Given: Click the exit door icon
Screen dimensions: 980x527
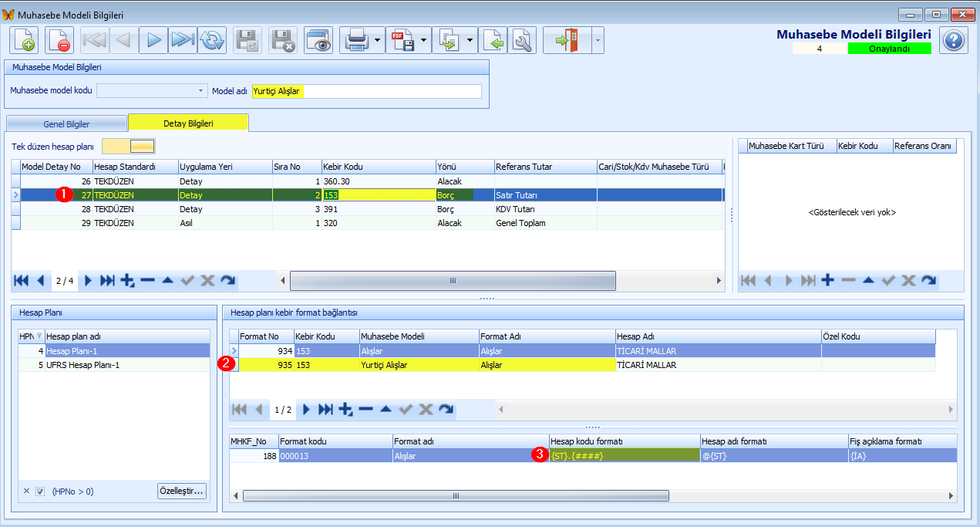Looking at the screenshot, I should tap(567, 41).
